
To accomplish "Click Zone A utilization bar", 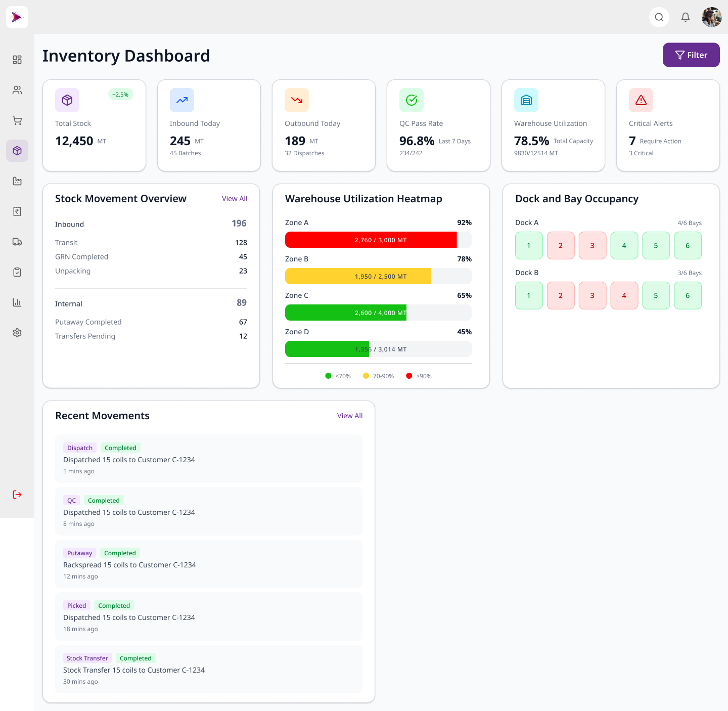I will pyautogui.click(x=378, y=240).
